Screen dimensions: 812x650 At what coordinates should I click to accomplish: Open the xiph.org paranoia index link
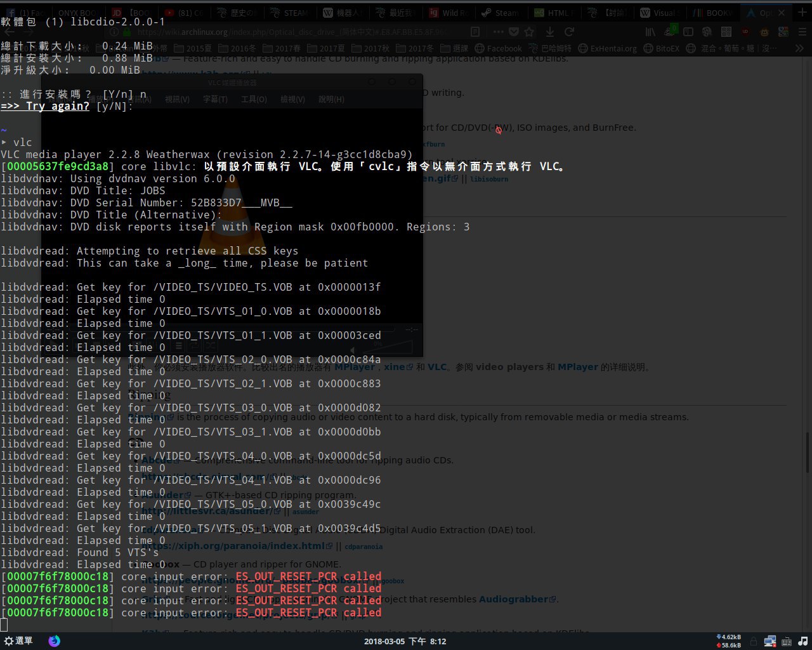237,546
